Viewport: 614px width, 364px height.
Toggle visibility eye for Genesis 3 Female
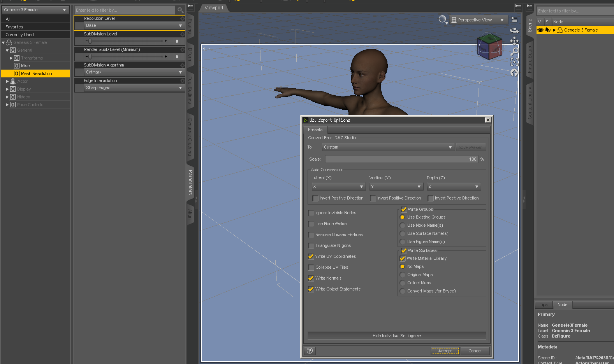(x=540, y=30)
